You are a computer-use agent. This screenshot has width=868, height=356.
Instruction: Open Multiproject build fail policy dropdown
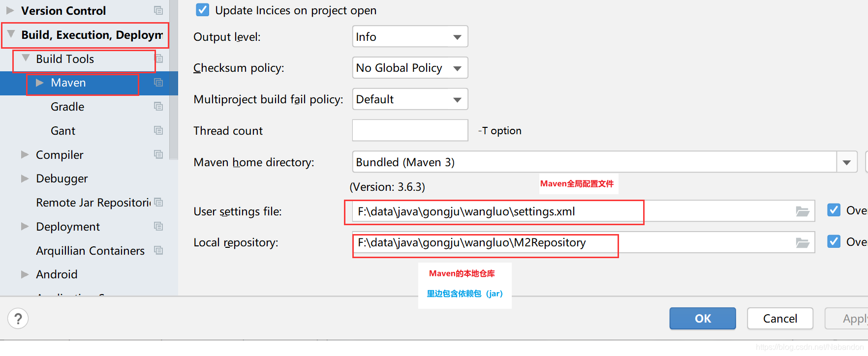click(410, 99)
